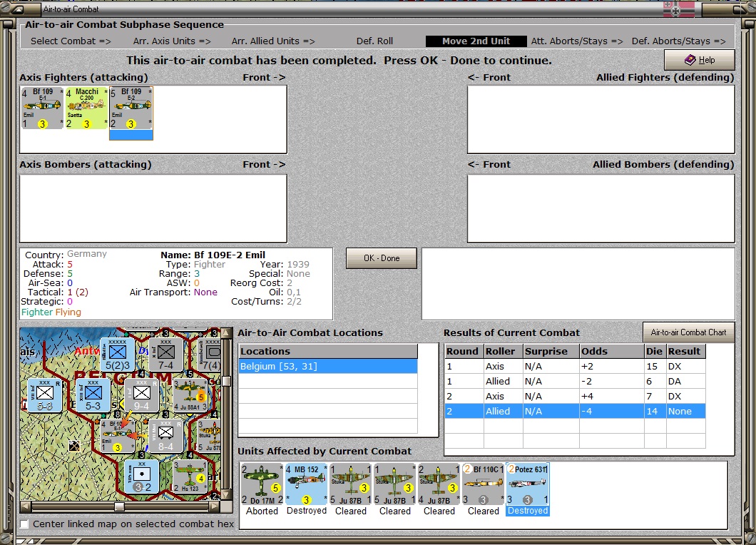Click the map horizontal scrollbar left arrow
Image resolution: width=756 pixels, height=545 pixels.
(x=25, y=506)
